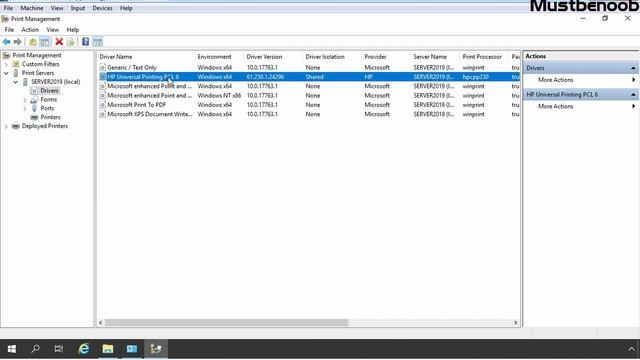Image resolution: width=640 pixels, height=360 pixels.
Task: Open the Help menu in Print Management
Action: click(x=73, y=30)
